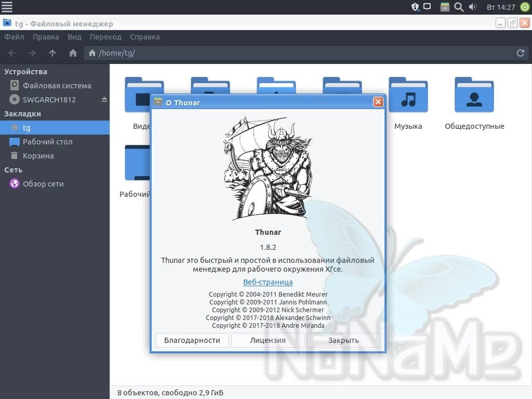Click the Benedikt Meurer copyright line
The width and height of the screenshot is (532, 399).
coord(268,294)
